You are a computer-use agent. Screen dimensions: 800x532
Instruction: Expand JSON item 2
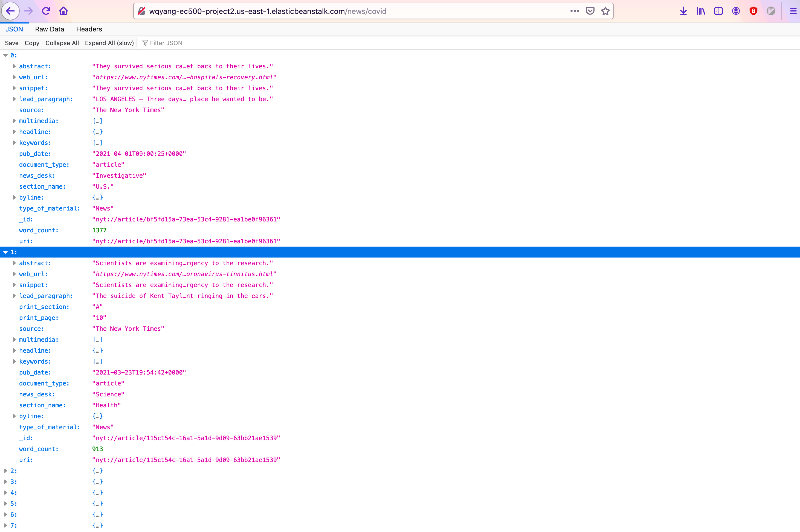(6, 470)
